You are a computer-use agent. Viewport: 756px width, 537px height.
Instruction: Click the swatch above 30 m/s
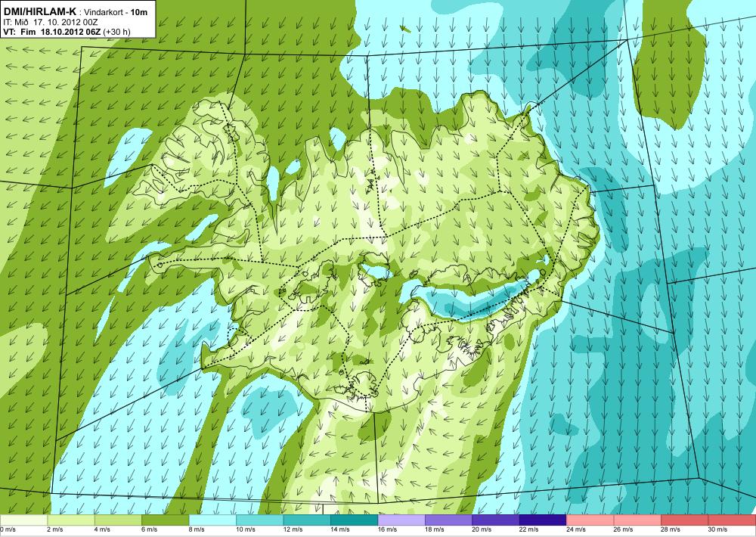(x=733, y=520)
